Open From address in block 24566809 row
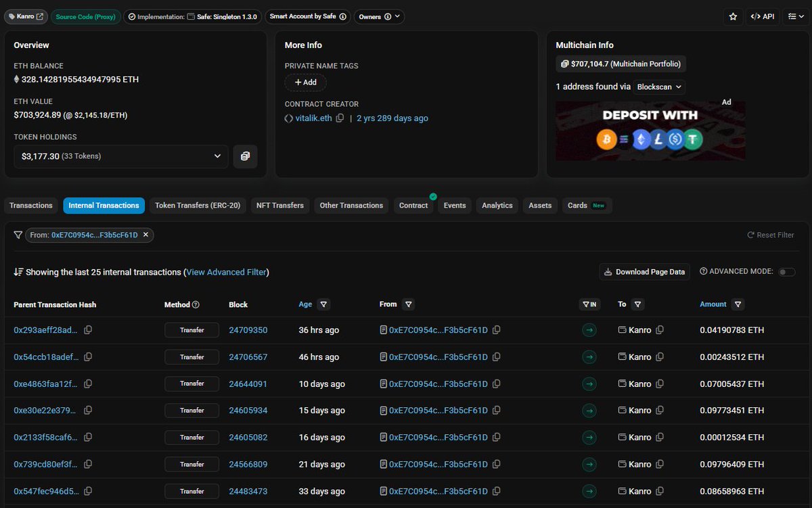This screenshot has width=812, height=508. click(x=438, y=465)
